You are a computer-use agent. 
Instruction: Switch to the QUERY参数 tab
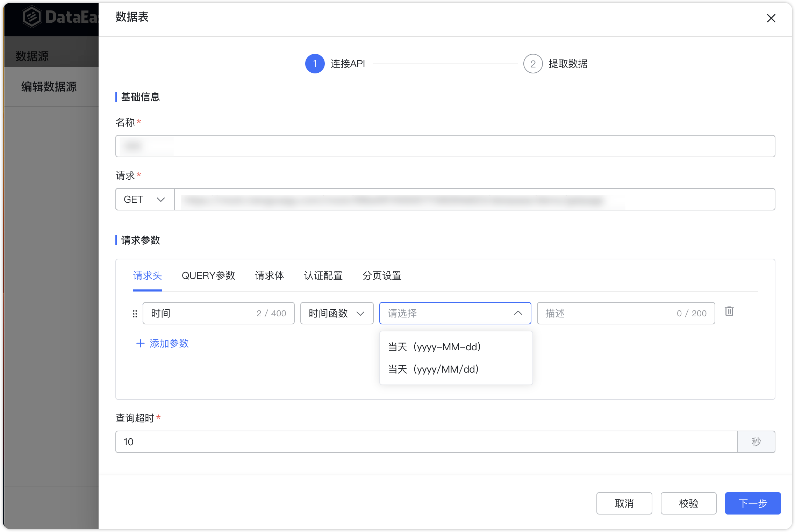tap(208, 276)
